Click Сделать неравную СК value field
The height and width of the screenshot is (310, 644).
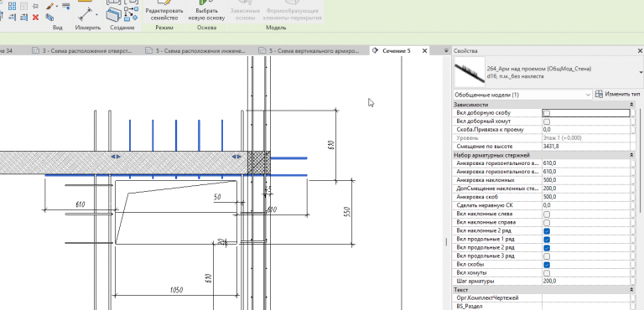pyautogui.click(x=586, y=205)
